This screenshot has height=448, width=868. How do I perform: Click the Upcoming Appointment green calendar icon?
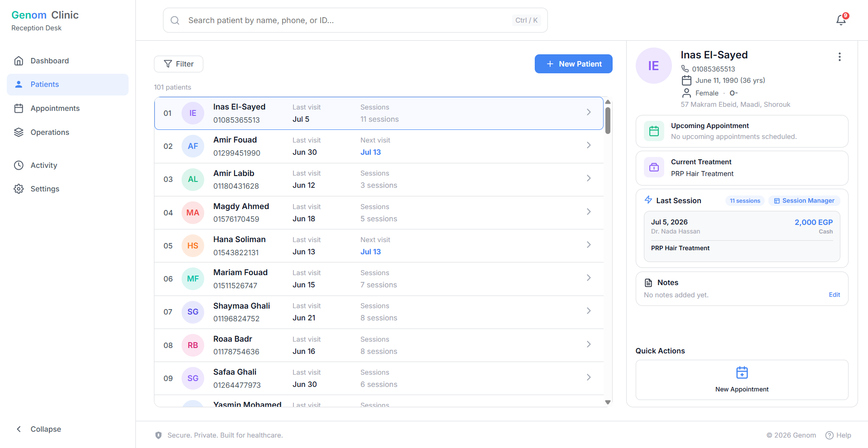pyautogui.click(x=654, y=131)
